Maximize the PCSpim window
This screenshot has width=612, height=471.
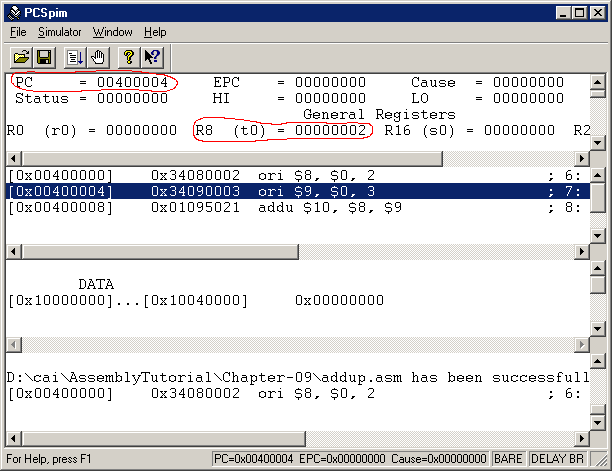coord(579,12)
